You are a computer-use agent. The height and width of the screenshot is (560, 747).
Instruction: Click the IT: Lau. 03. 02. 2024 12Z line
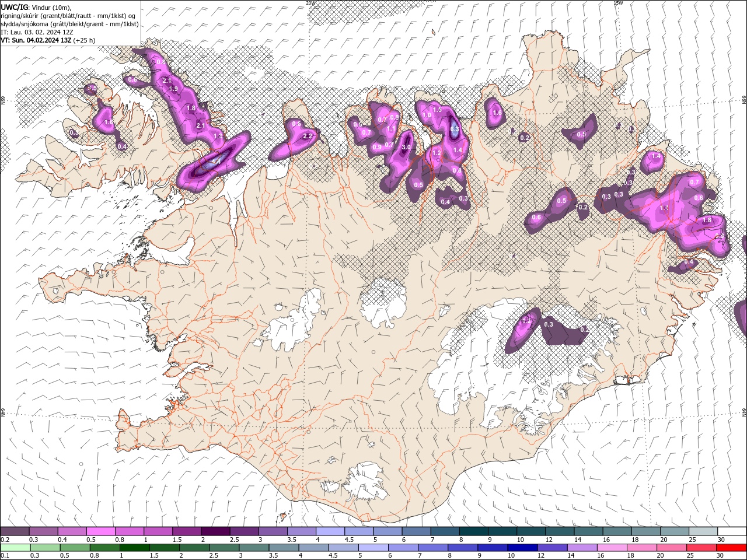[x=37, y=32]
